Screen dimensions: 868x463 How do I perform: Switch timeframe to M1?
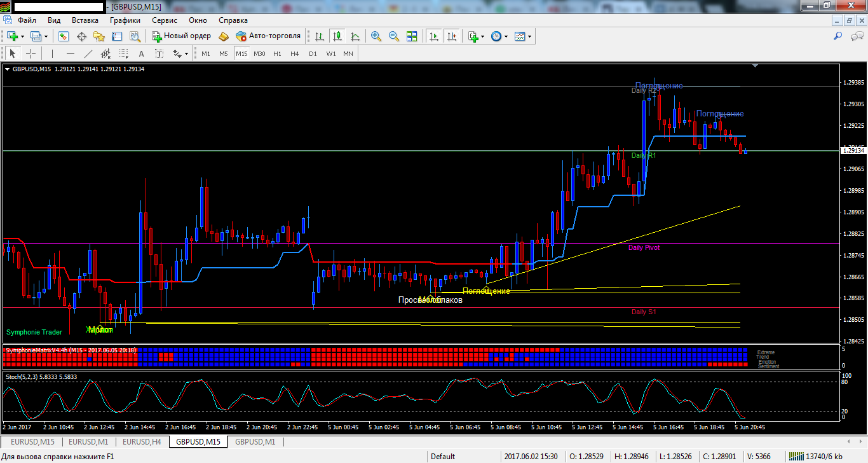206,53
